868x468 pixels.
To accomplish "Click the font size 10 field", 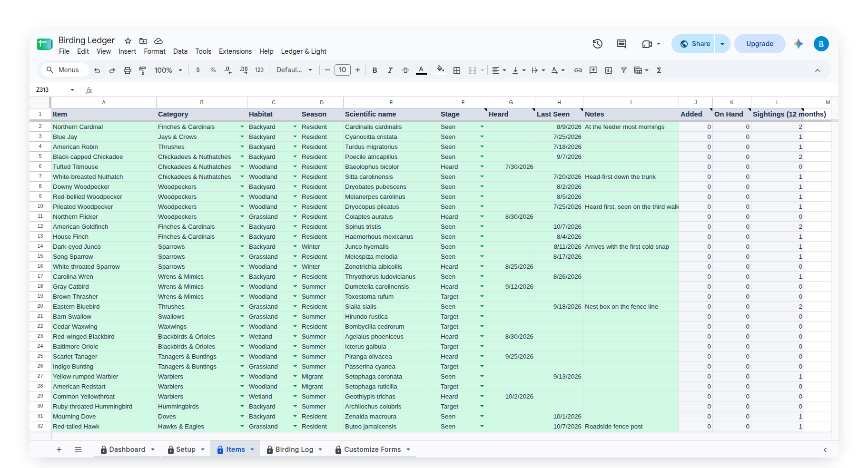I will (343, 70).
